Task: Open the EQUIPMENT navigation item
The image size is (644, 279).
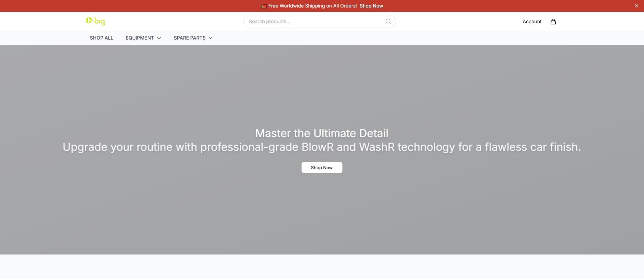Action: tap(140, 38)
